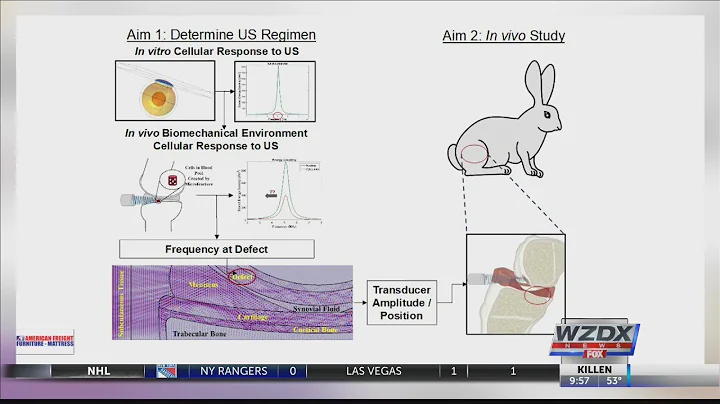Screen dimensions: 720x404
Task: Click the 'Cortical Bone' label
Action: (315, 330)
